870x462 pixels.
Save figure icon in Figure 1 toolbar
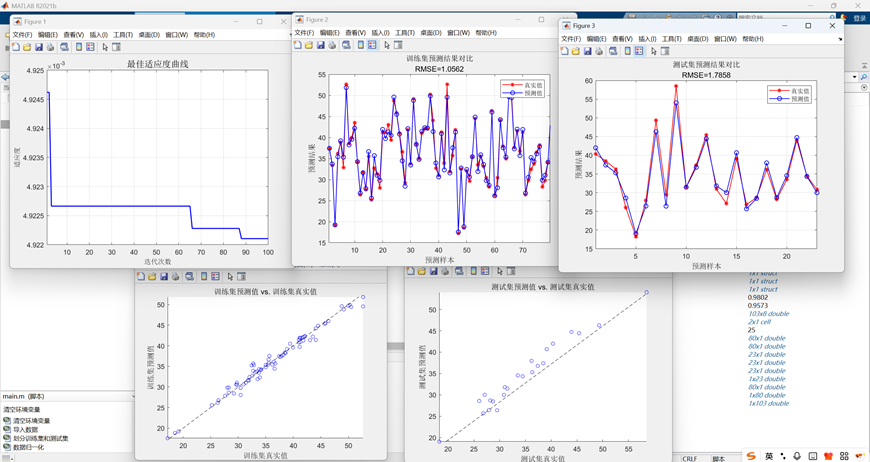[38, 47]
